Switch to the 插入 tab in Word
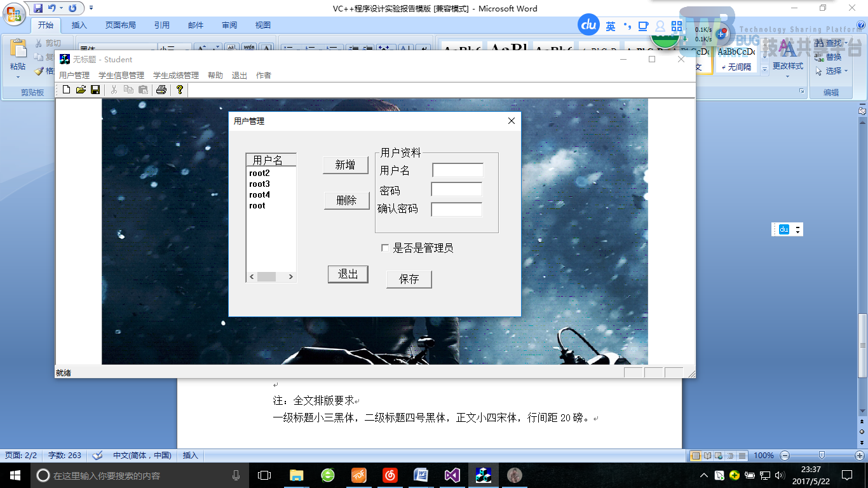 [x=79, y=25]
